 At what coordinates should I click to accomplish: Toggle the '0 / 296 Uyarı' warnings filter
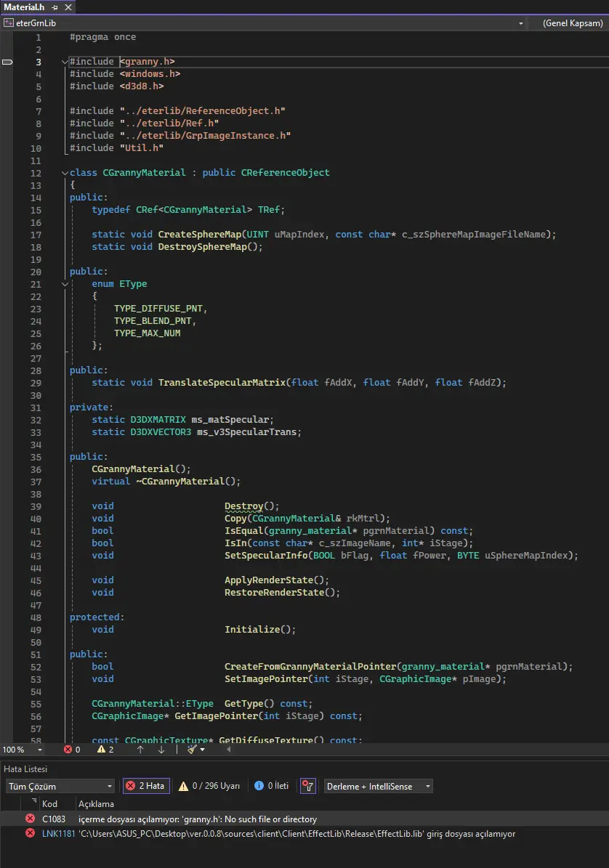209,786
